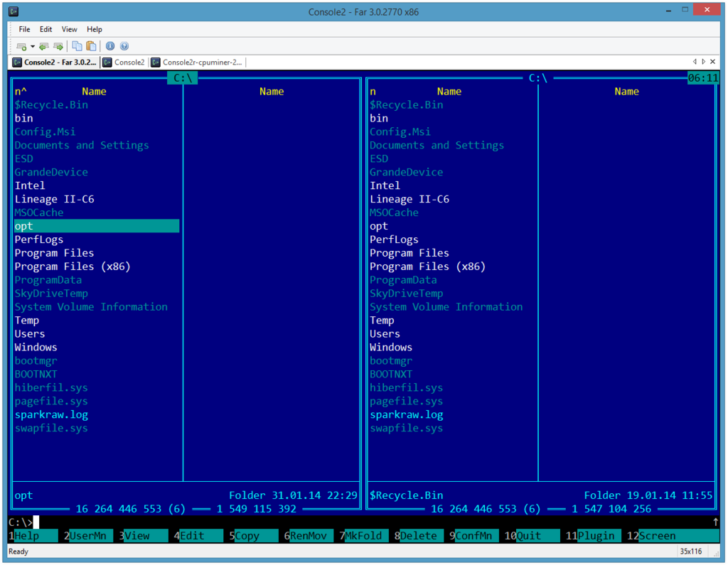
Task: Switch to the 'Console2r-cpuminer-2...' tab
Action: click(197, 63)
